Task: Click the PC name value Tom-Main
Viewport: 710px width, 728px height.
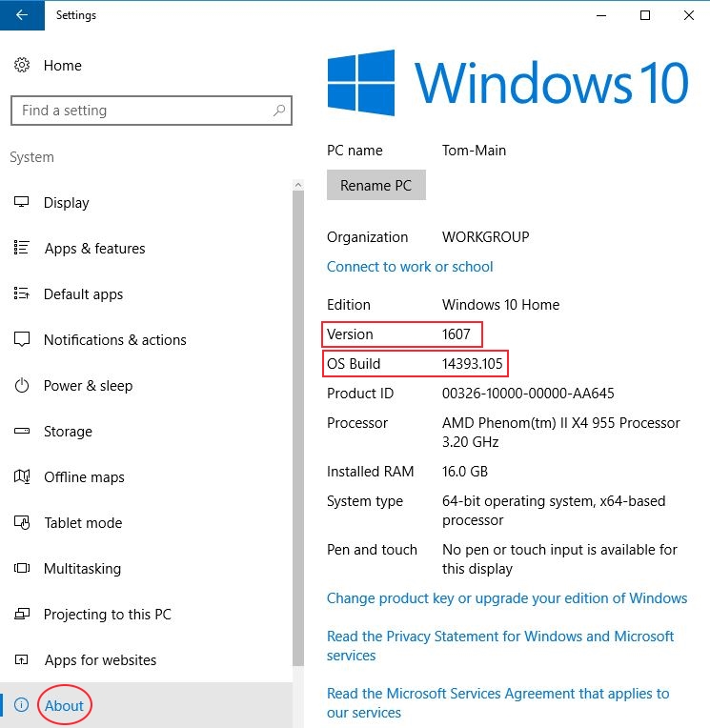Action: coord(474,151)
